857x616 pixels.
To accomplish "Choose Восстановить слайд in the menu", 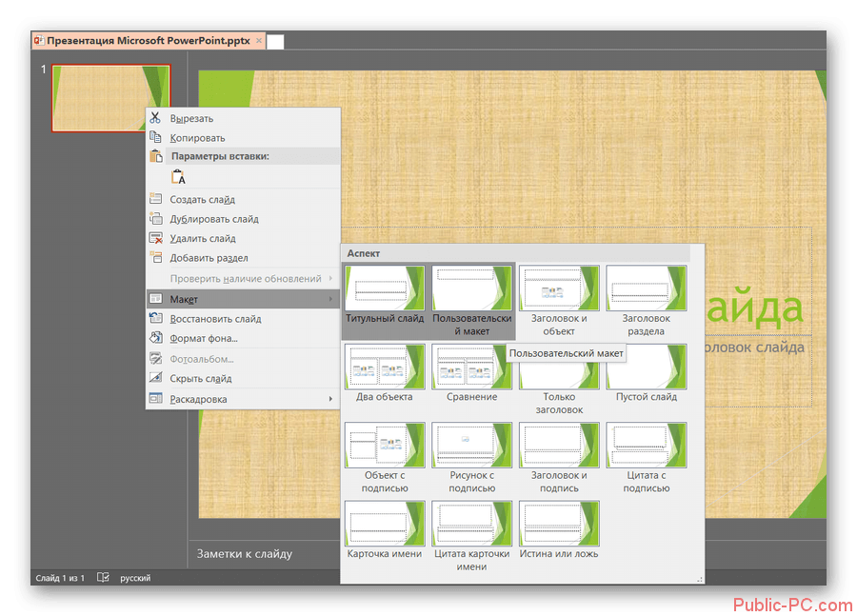I will pyautogui.click(x=215, y=319).
